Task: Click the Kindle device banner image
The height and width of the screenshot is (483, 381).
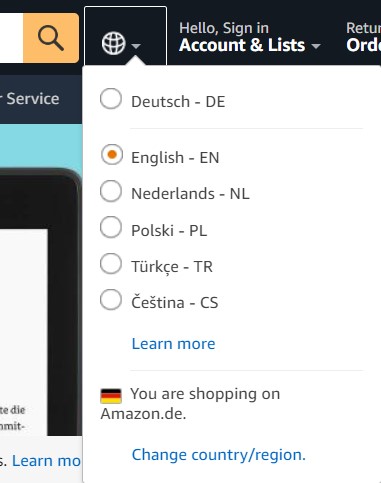Action: [x=41, y=302]
